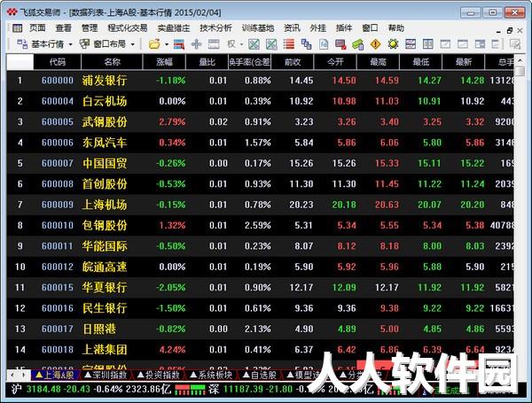Open the 查看 menu
The width and height of the screenshot is (532, 403).
click(x=64, y=28)
